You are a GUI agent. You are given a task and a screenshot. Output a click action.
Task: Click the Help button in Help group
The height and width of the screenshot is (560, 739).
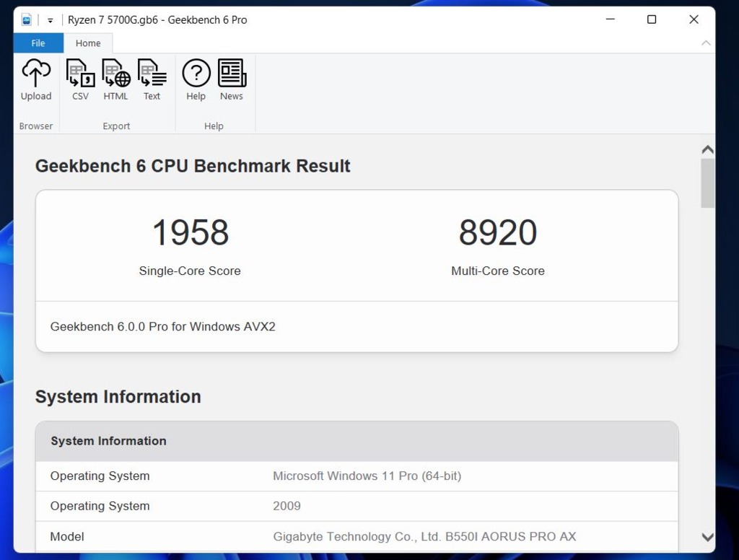click(x=196, y=79)
